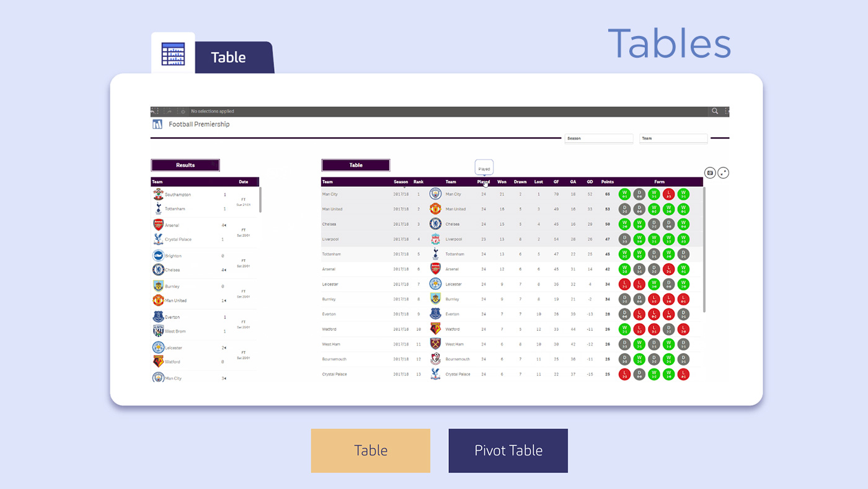The image size is (868, 489).
Task: Click the Results list vertical scrollbar
Action: 260,199
